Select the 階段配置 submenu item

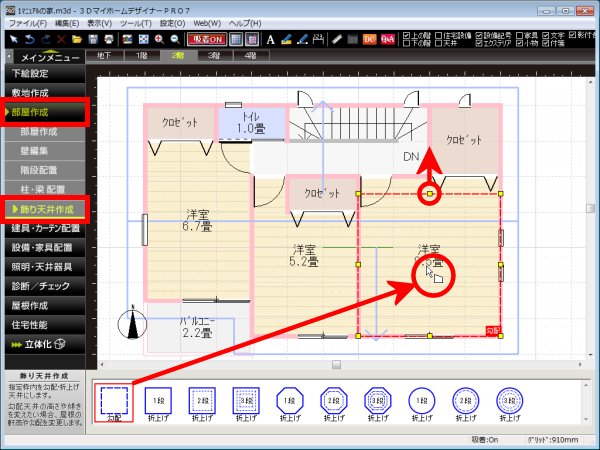(x=45, y=170)
